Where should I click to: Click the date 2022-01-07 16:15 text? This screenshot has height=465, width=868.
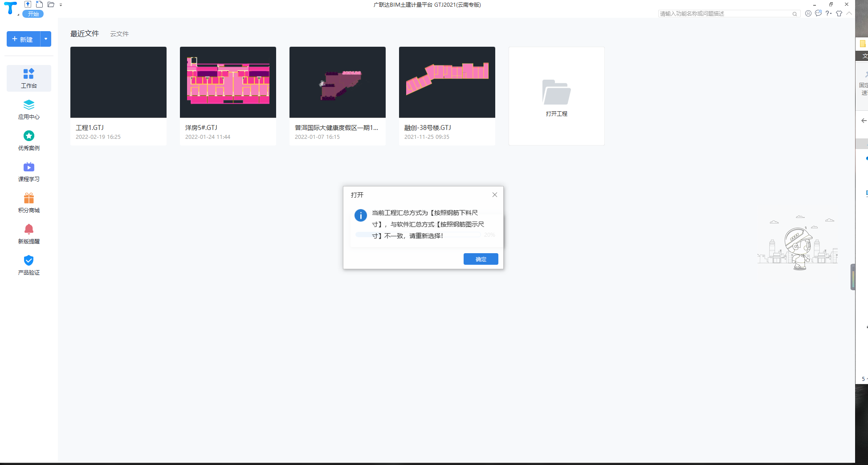(x=318, y=137)
